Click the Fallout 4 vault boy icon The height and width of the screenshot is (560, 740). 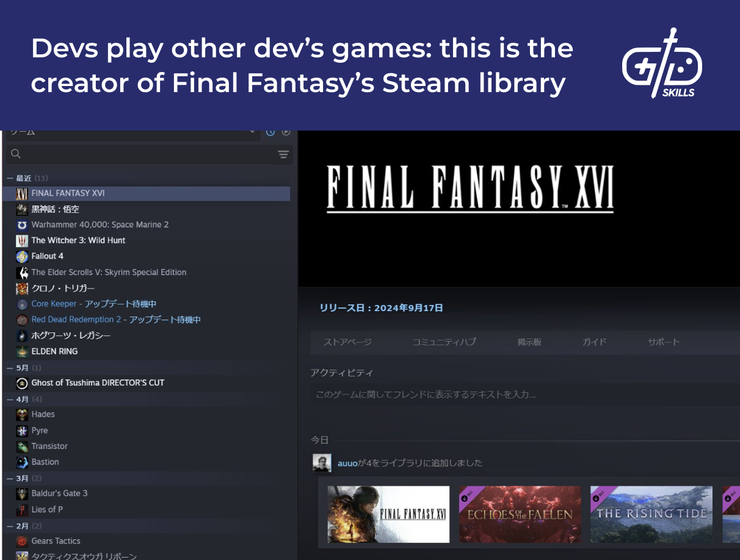coord(22,257)
